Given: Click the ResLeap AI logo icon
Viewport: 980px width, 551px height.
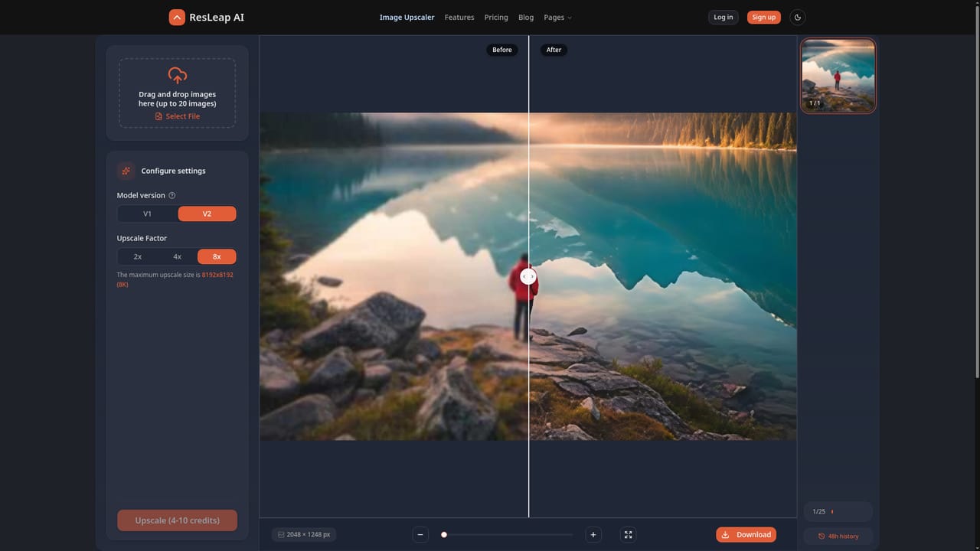Looking at the screenshot, I should click(x=177, y=17).
